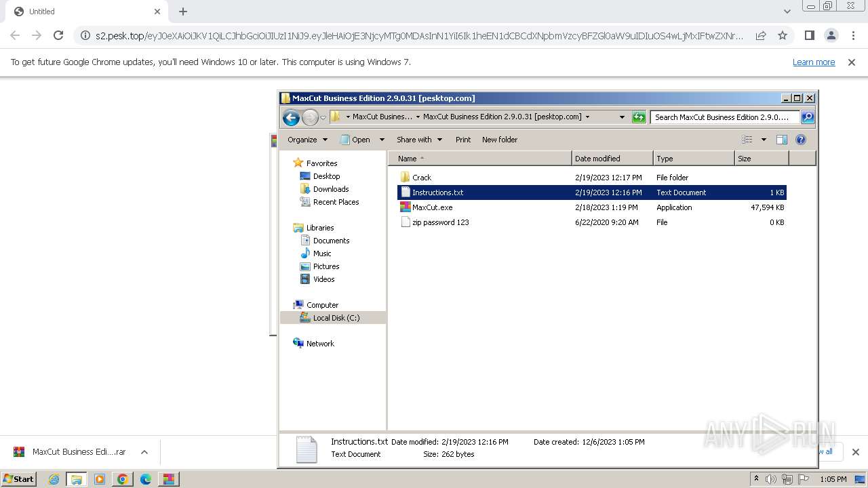Focus the Search MaxCut Business Edition field
868x488 pixels.
pos(726,117)
